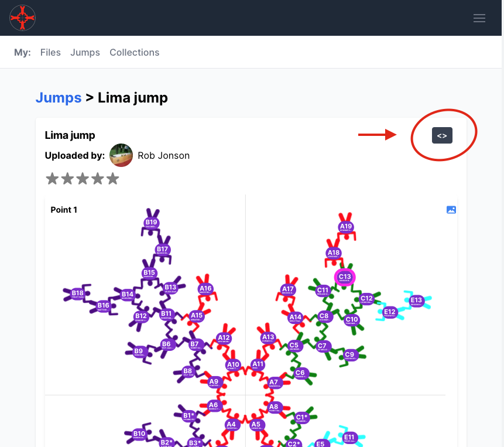
Task: Go to the Jumps tab
Action: pos(85,52)
